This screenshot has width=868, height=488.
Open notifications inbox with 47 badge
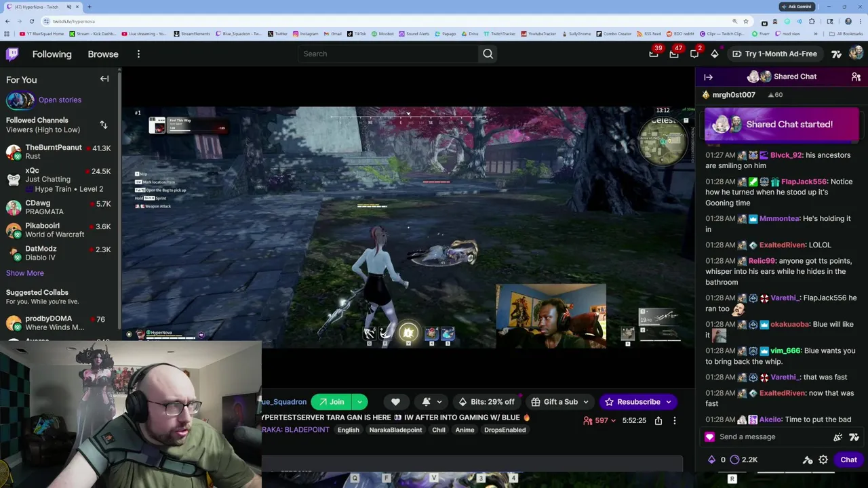pyautogui.click(x=674, y=54)
